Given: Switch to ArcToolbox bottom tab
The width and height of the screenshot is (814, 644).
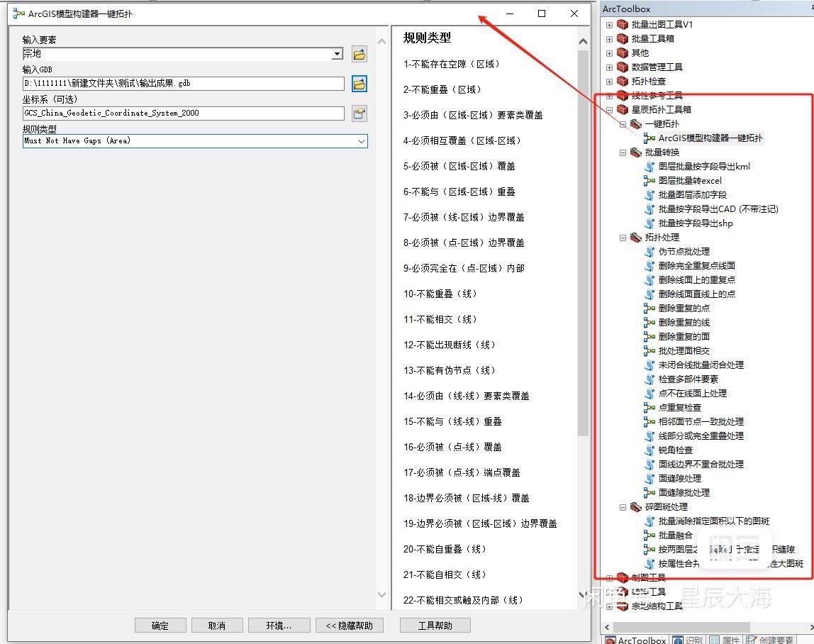Looking at the screenshot, I should coord(636,640).
